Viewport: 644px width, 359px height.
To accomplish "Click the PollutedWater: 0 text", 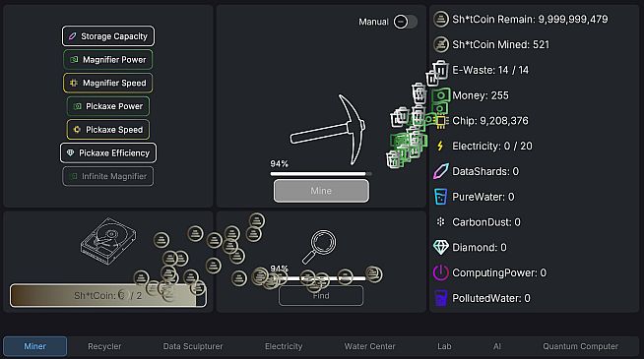I will [491, 298].
